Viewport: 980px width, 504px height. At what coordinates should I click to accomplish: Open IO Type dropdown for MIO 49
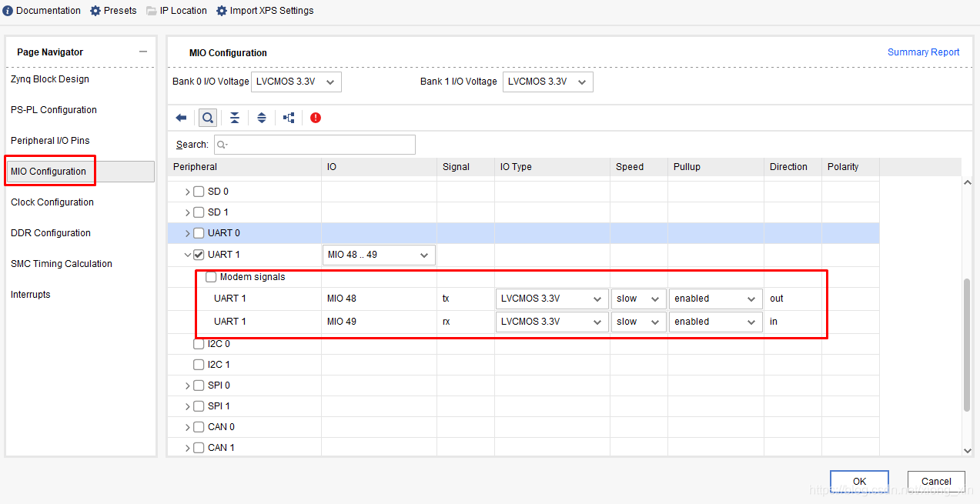551,322
